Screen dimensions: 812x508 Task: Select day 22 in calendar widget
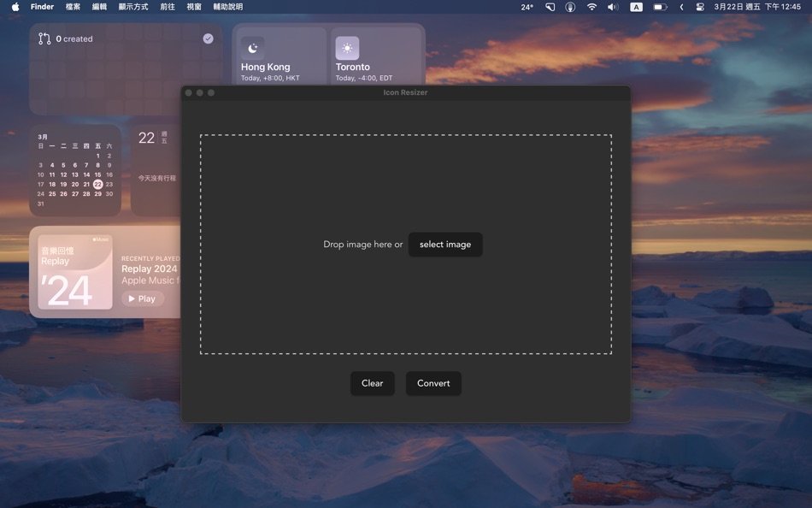click(98, 184)
